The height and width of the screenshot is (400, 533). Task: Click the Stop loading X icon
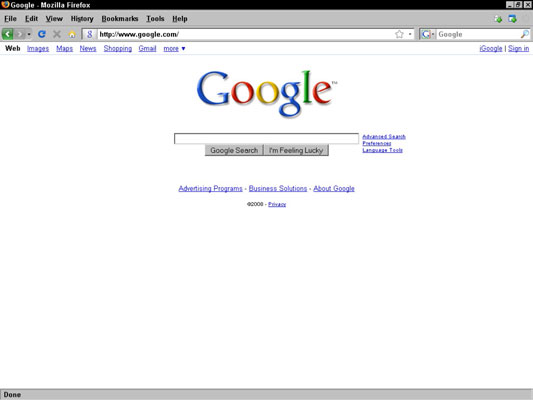coord(57,34)
